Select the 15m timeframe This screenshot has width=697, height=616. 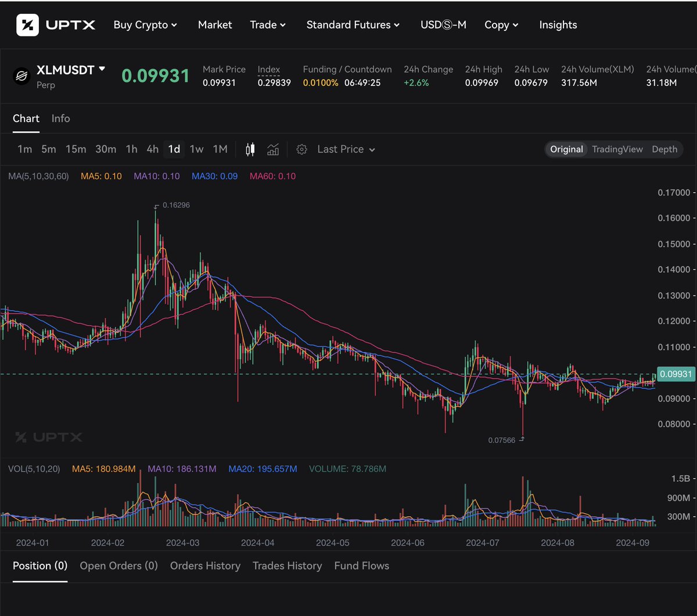pyautogui.click(x=76, y=149)
